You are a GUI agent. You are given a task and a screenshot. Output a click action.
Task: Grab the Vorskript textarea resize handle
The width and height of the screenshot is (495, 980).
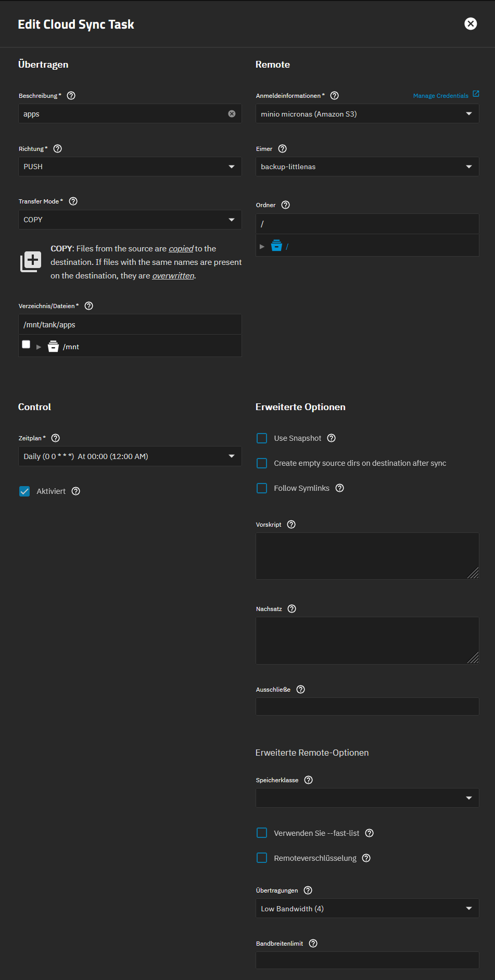pos(473,574)
